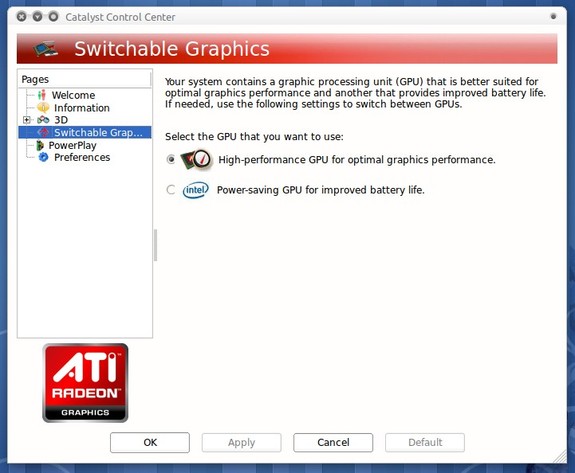This screenshot has width=575, height=473.
Task: Click the Apply button
Action: 241,443
